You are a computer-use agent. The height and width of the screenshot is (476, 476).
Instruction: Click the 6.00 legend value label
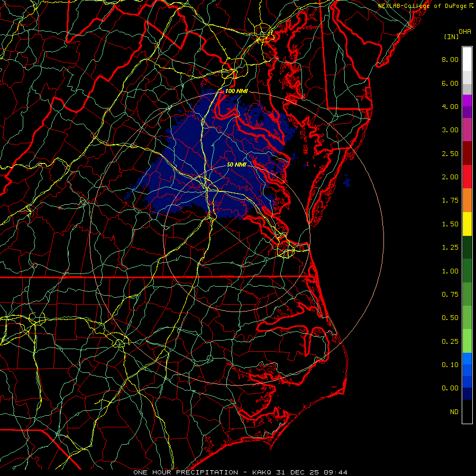click(x=450, y=83)
